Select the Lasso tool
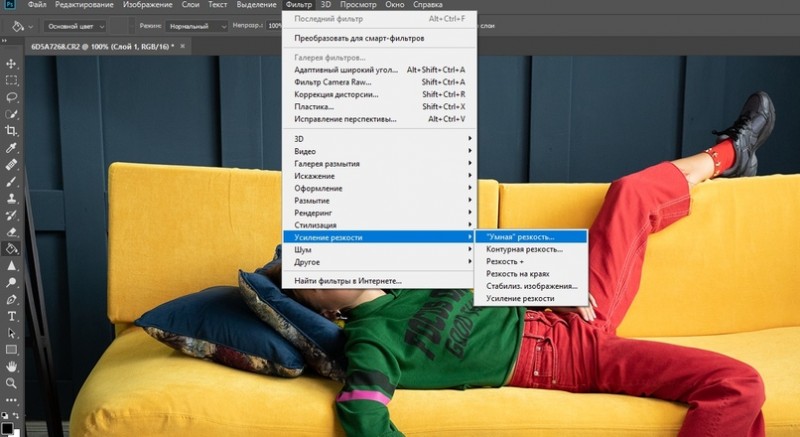 [x=11, y=97]
